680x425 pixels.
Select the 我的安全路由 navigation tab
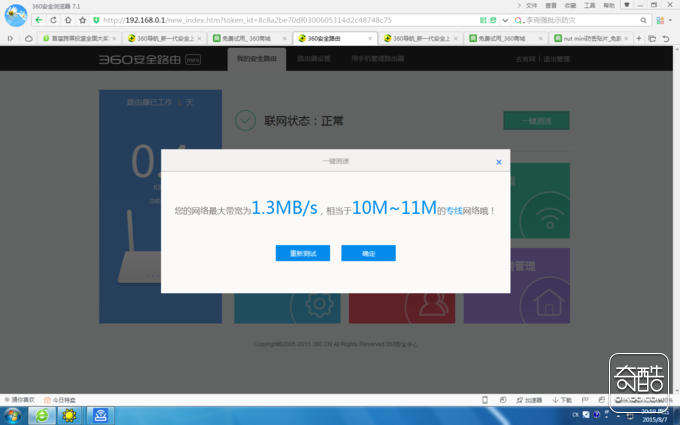(x=257, y=59)
